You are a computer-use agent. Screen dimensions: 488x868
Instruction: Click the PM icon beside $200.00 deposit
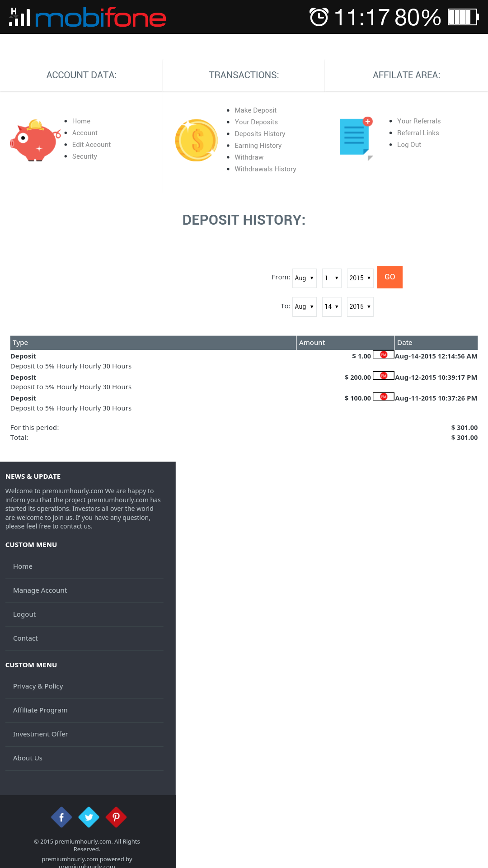384,376
